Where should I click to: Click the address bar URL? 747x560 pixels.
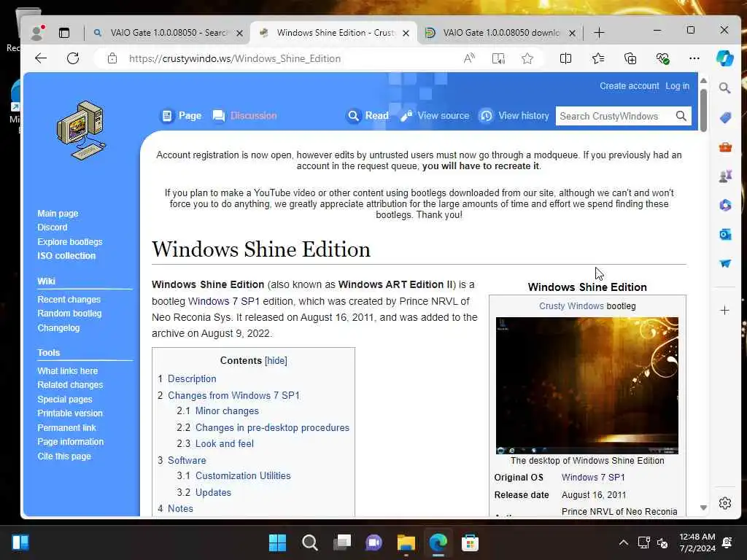[235, 58]
